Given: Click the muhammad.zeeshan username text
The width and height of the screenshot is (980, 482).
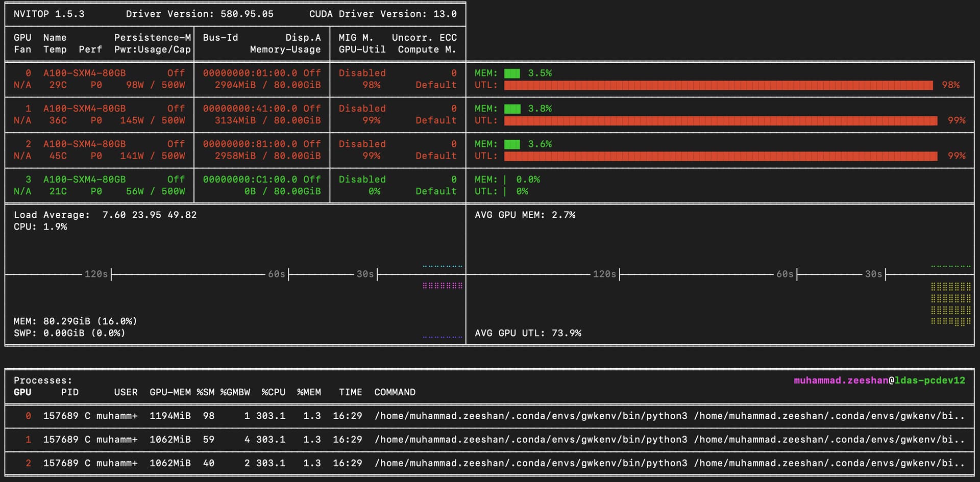Looking at the screenshot, I should pyautogui.click(x=841, y=380).
